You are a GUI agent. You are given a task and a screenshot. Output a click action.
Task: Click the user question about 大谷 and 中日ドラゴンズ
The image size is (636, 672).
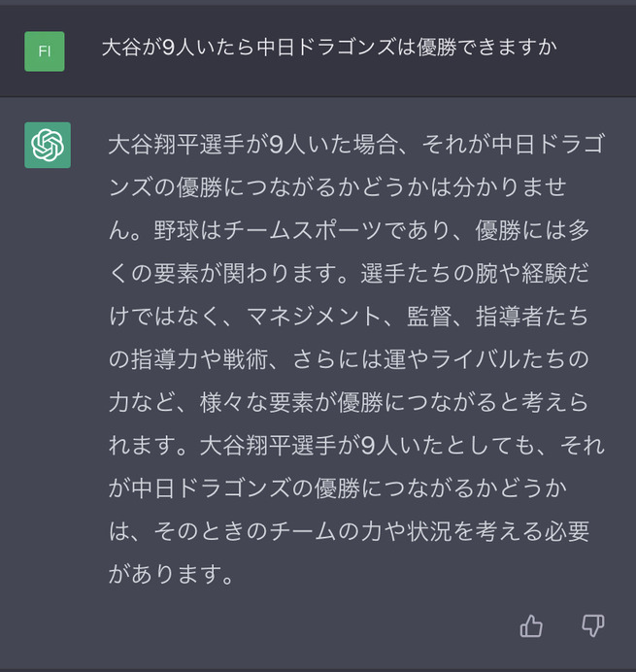[329, 48]
